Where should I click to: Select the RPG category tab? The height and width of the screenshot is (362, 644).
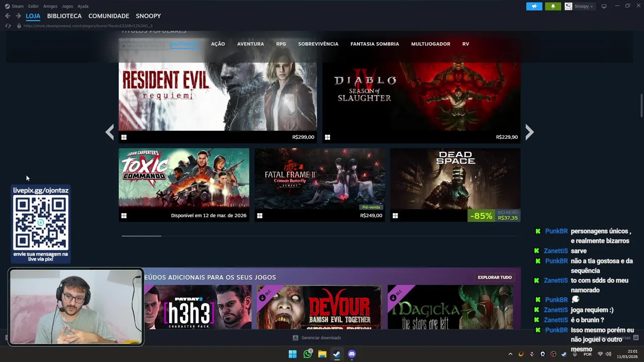point(281,44)
